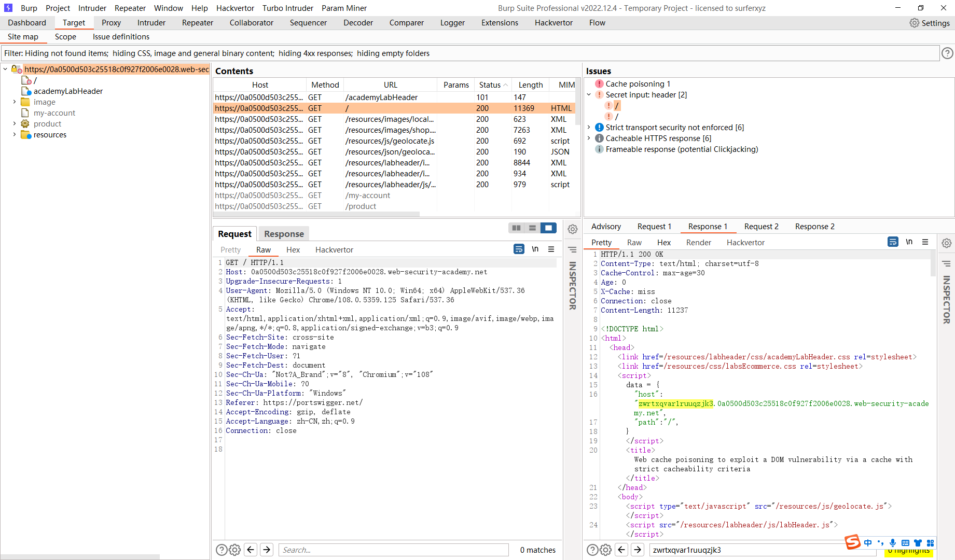Viewport: 955px width, 560px height.
Task: Open search settings gear in Response search bar
Action: coord(606,550)
